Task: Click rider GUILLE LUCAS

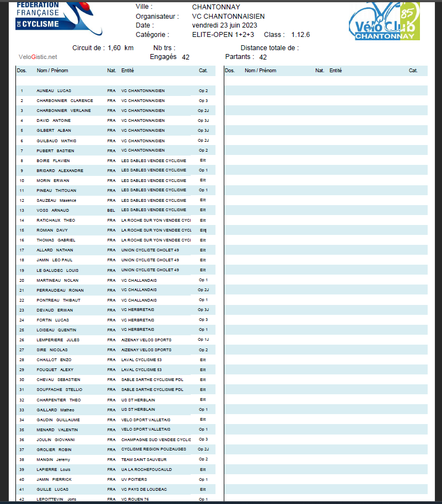Action: [x=52, y=490]
